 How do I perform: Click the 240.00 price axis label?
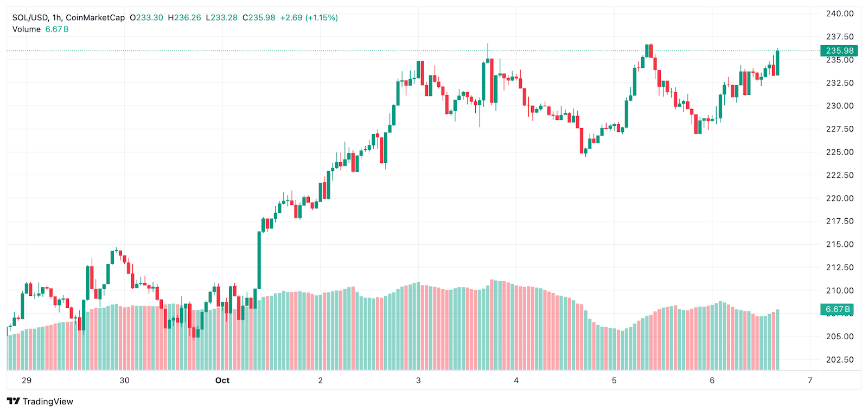839,14
